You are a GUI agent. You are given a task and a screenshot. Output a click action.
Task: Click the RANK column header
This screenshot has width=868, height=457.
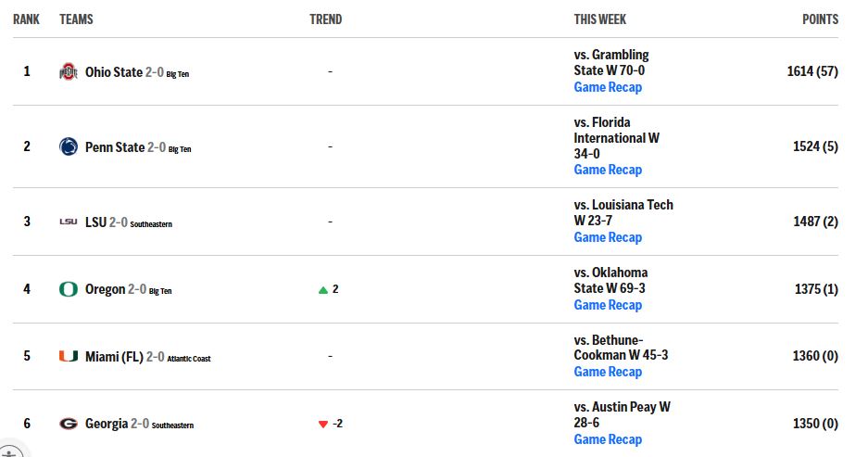pyautogui.click(x=26, y=19)
